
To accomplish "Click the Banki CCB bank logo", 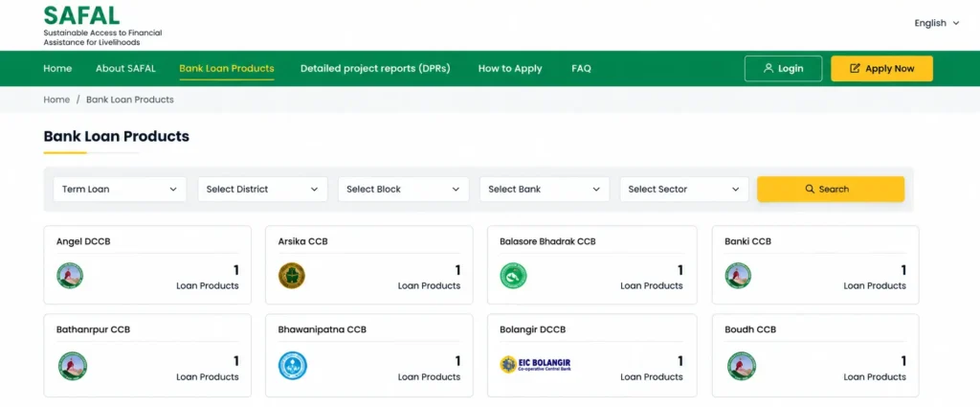I will (738, 276).
